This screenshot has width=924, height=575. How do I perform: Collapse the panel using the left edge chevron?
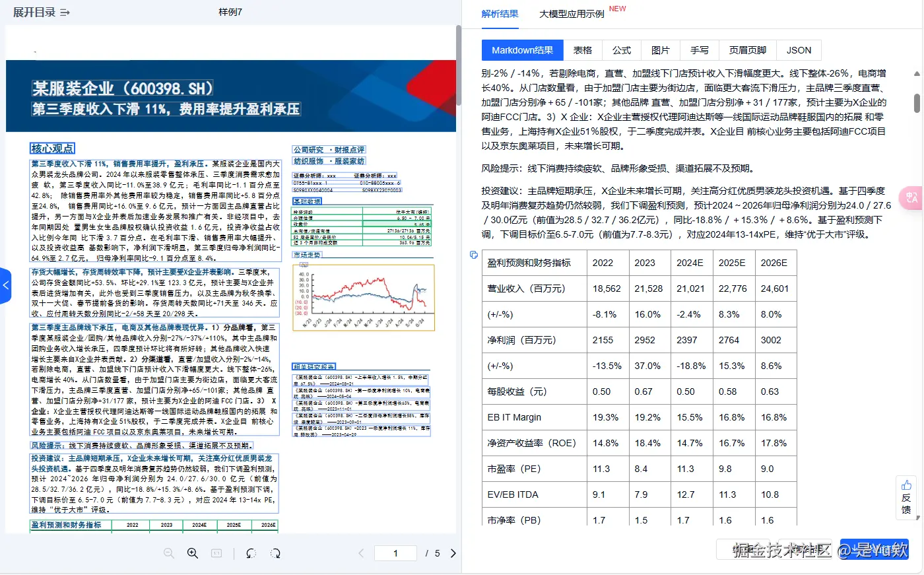coord(5,284)
